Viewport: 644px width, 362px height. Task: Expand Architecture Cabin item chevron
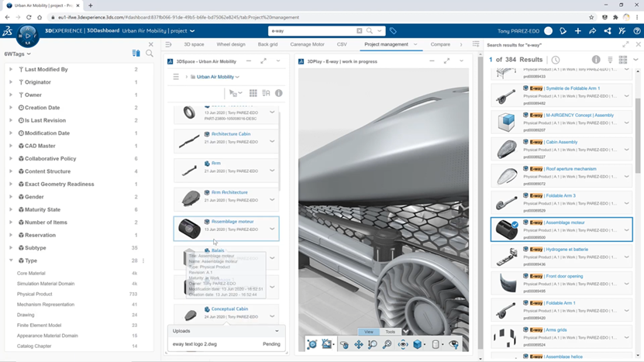click(272, 141)
